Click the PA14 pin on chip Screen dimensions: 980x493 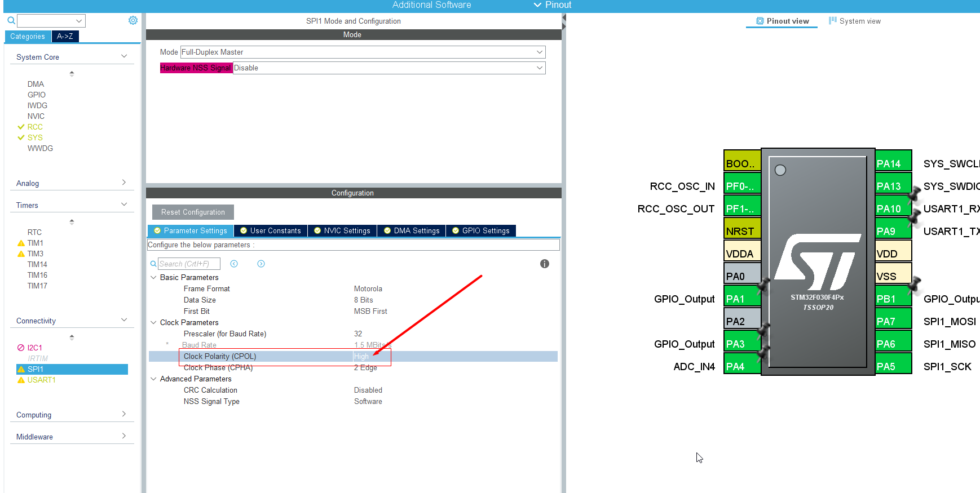893,161
